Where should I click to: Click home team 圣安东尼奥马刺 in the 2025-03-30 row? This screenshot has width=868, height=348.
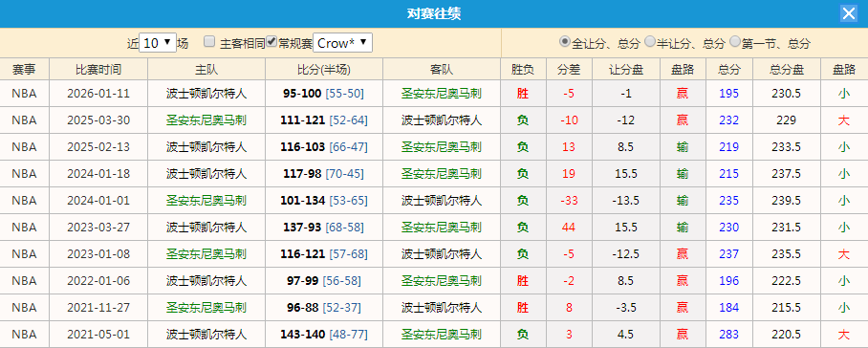206,120
